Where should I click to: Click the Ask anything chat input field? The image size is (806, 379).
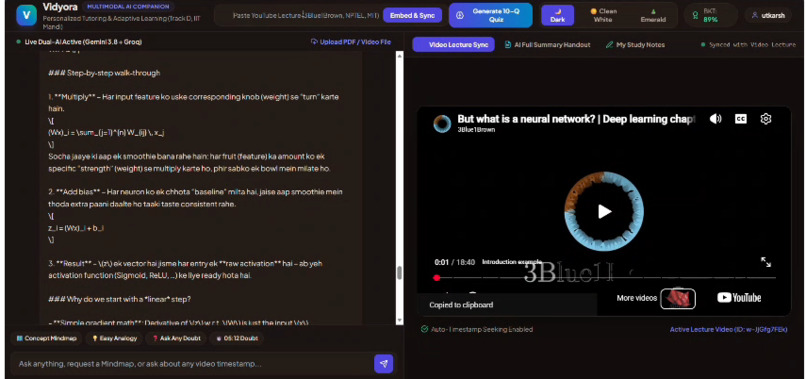[x=193, y=364]
